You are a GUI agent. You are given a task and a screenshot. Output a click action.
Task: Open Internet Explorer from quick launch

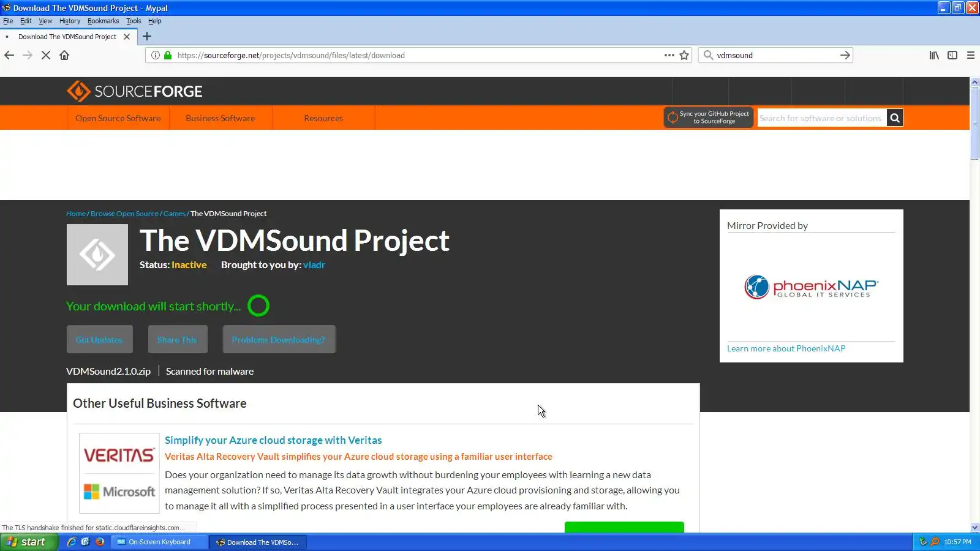coord(72,542)
